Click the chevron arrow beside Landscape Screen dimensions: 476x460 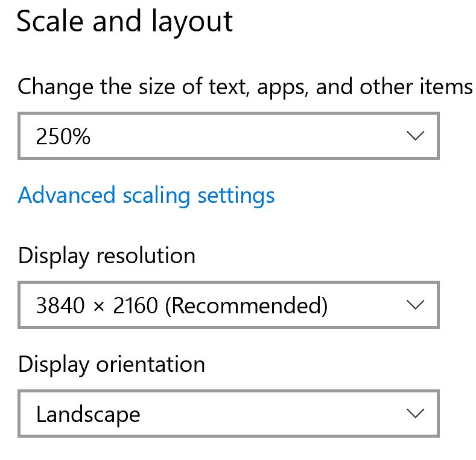(415, 414)
